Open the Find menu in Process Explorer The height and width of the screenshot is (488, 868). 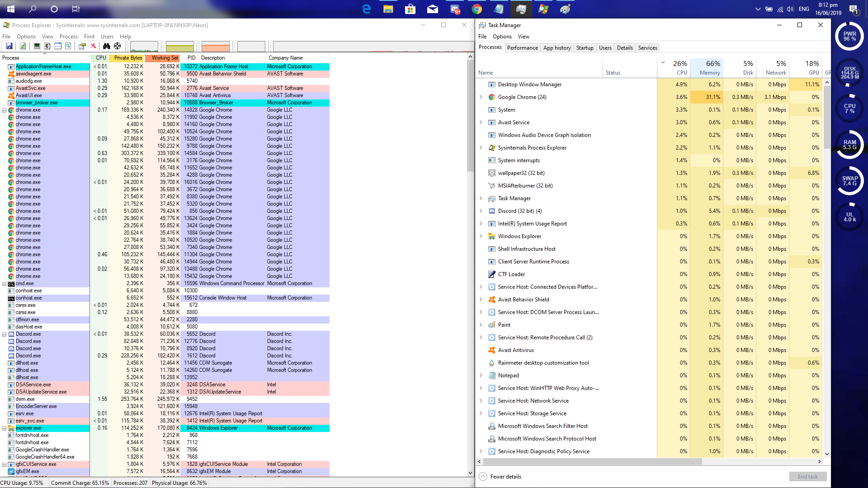tap(89, 37)
